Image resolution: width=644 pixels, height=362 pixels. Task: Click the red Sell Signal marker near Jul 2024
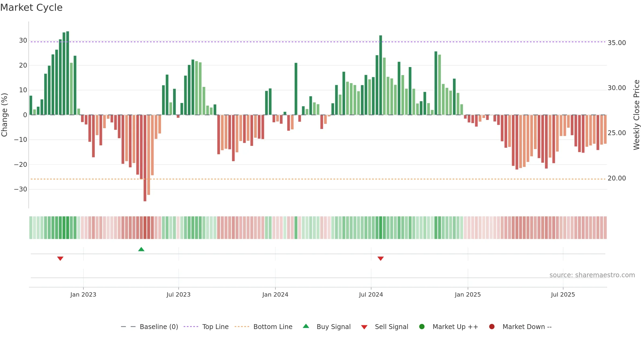(380, 258)
